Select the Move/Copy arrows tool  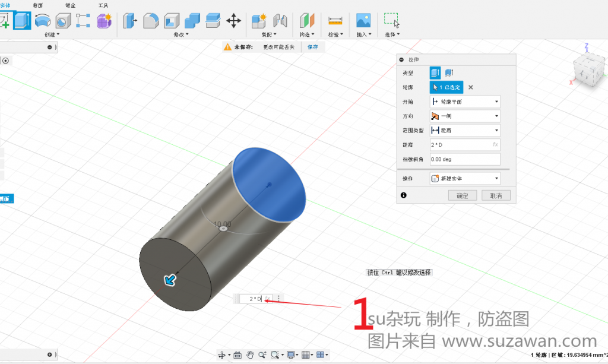(233, 21)
